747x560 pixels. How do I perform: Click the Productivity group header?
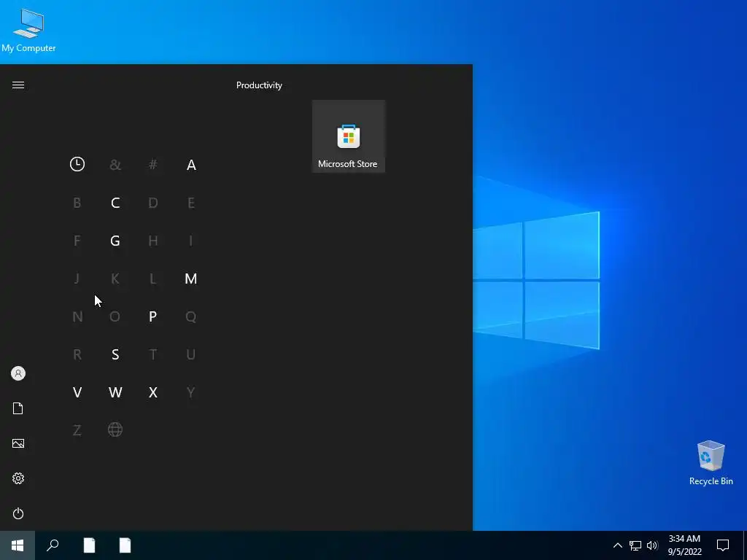pos(259,85)
